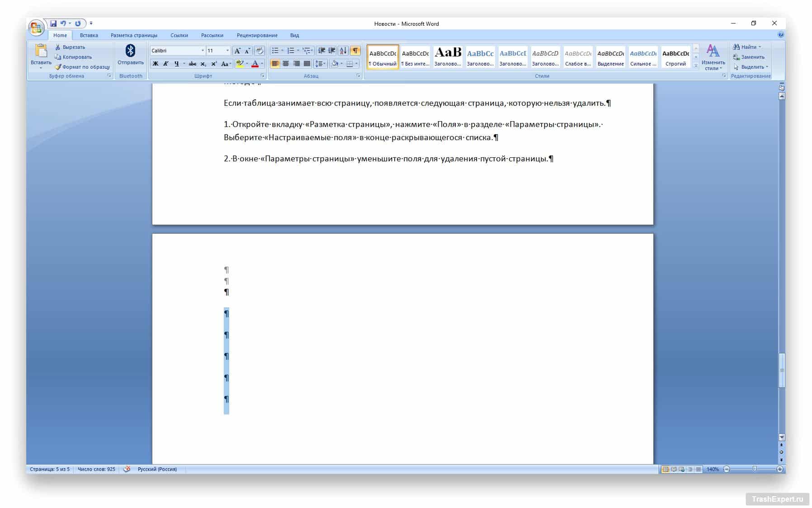
Task: Open Абзац dialog launcher
Action: tap(359, 76)
